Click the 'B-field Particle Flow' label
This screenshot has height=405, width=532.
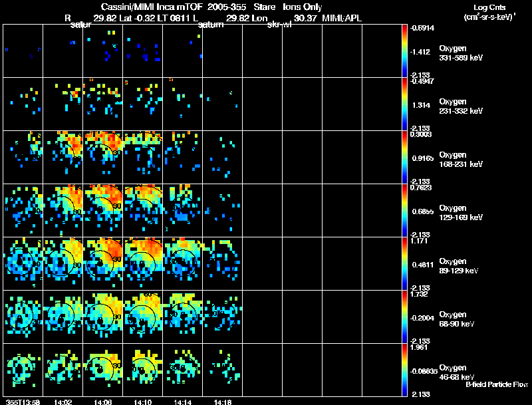coord(497,384)
